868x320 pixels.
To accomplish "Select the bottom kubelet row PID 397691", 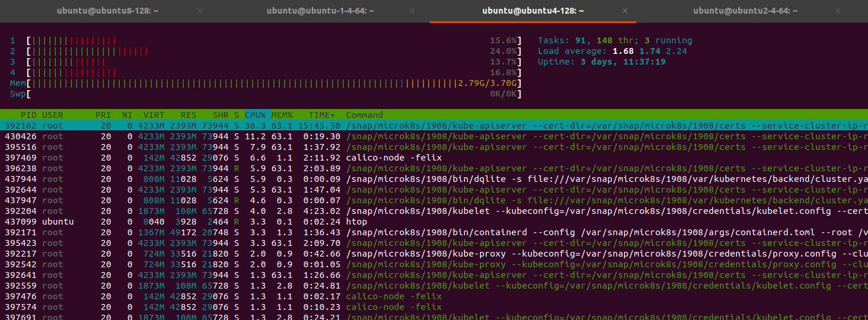I will [x=434, y=316].
